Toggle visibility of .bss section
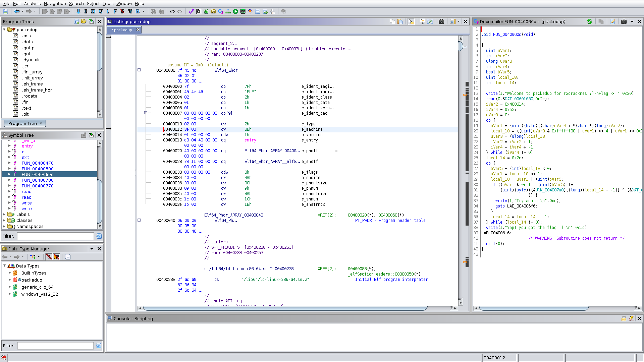 (15, 36)
